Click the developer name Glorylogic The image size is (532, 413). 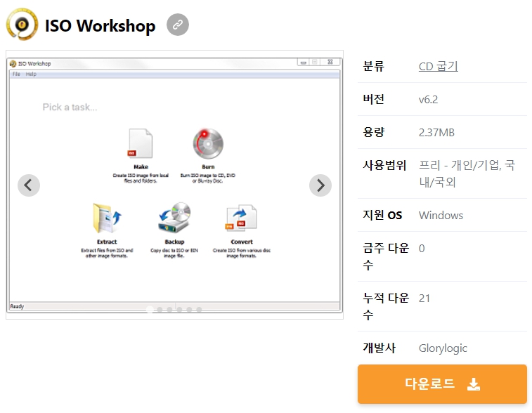[443, 348]
